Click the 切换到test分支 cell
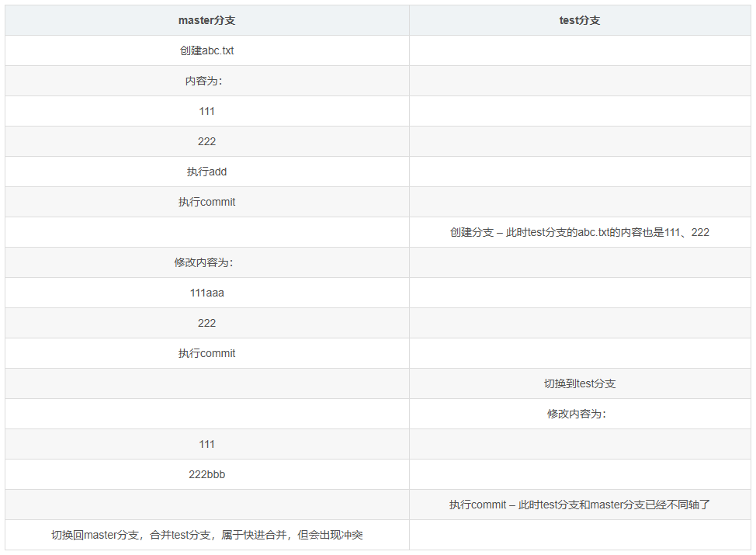756x555 pixels. [579, 383]
